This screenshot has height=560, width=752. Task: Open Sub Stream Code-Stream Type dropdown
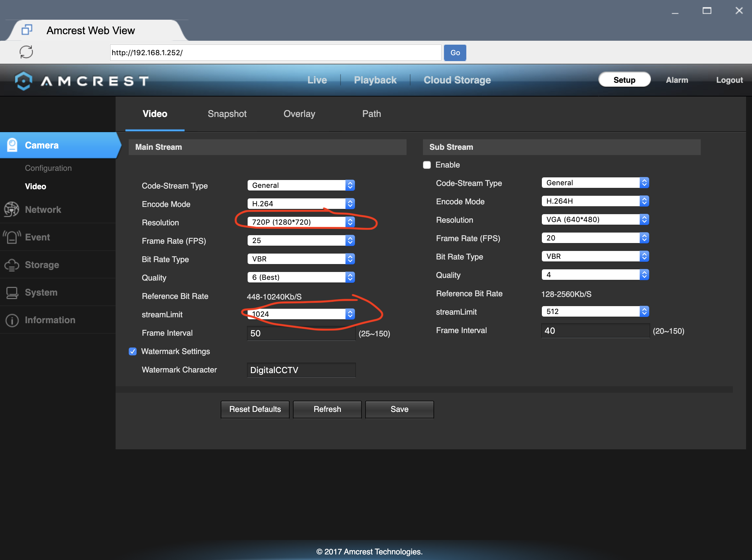click(595, 183)
